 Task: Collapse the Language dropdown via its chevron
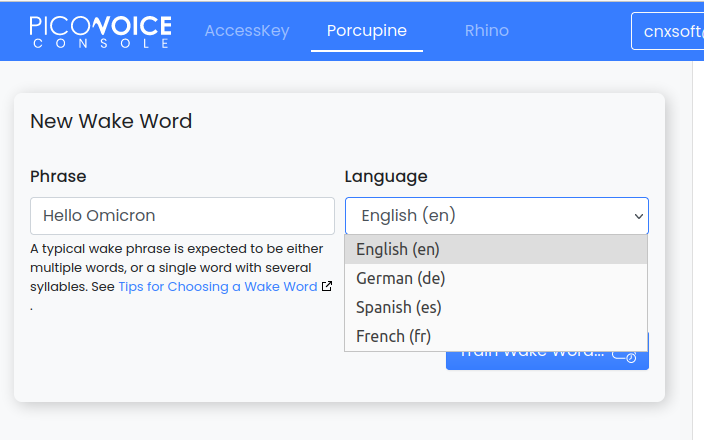[x=638, y=216]
